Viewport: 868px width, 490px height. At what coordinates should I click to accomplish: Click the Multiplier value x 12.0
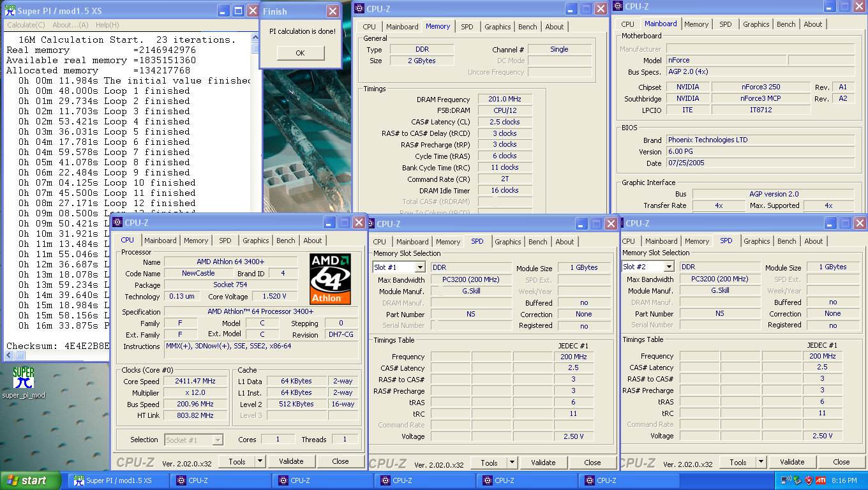tap(196, 393)
